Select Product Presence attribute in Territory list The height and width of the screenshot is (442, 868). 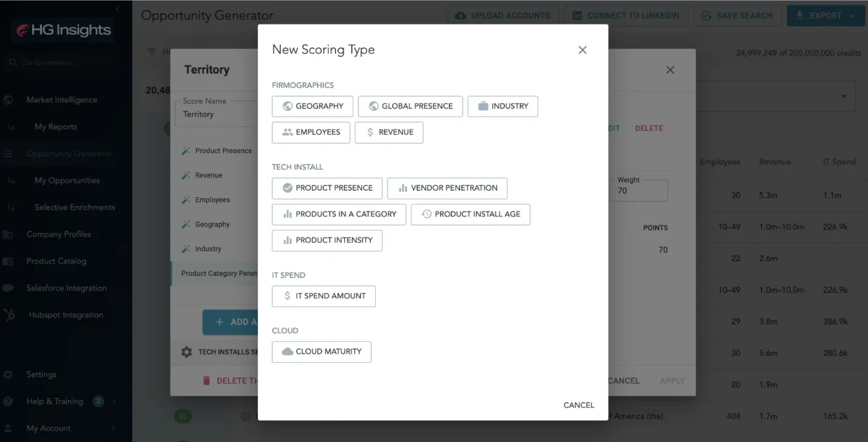click(x=215, y=151)
